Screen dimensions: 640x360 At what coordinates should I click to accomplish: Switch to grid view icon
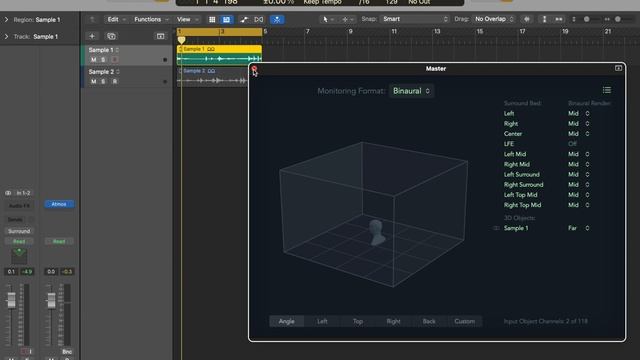212,19
